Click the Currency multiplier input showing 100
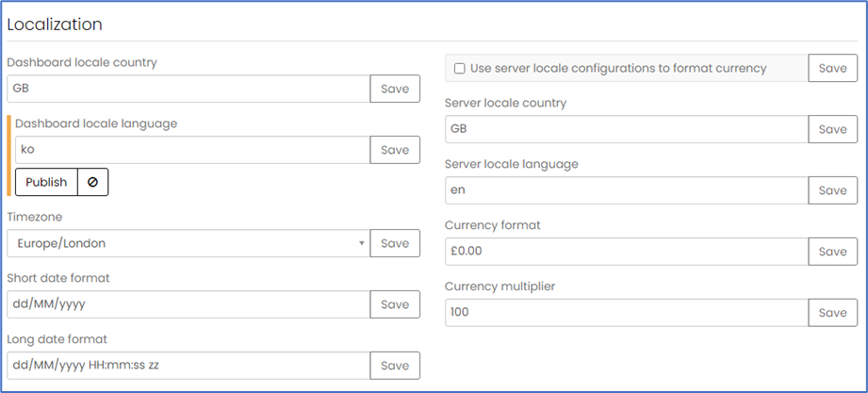The height and width of the screenshot is (393, 868). tap(627, 313)
